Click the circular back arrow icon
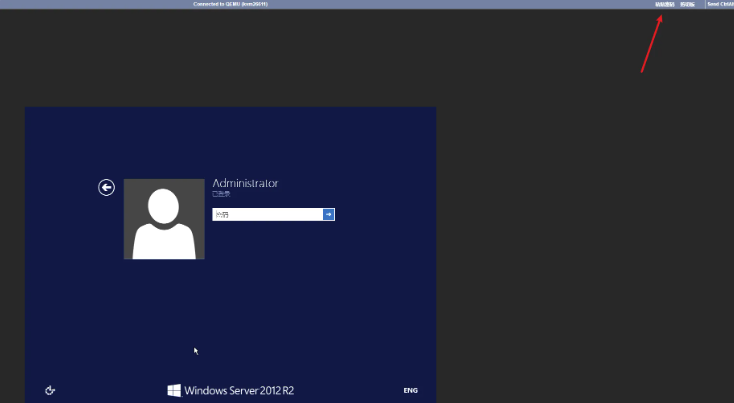734x403 pixels. click(x=106, y=187)
